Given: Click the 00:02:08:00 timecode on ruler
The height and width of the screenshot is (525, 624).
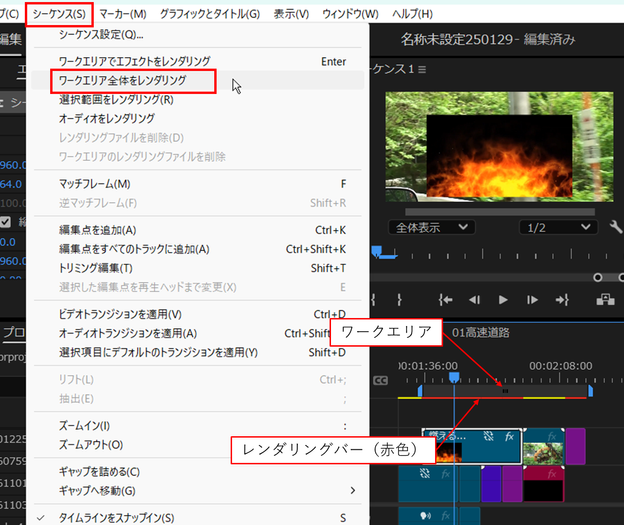Looking at the screenshot, I should coord(560,365).
